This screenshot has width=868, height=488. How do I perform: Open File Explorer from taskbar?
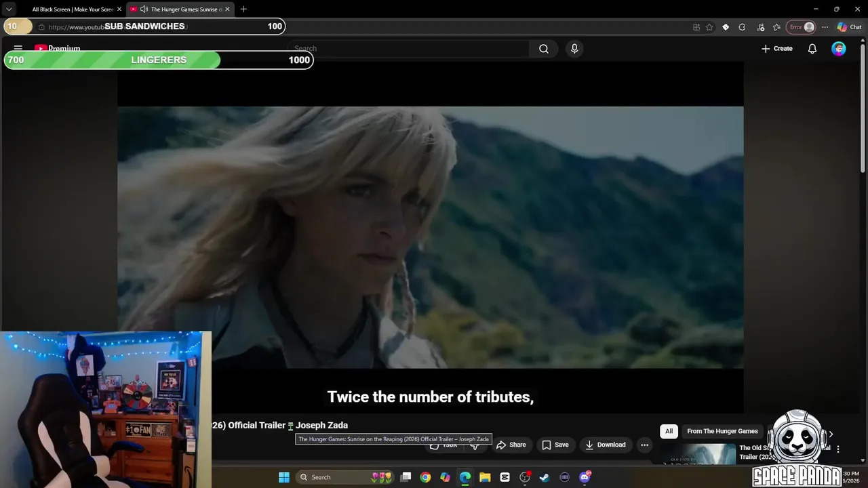pos(485,477)
